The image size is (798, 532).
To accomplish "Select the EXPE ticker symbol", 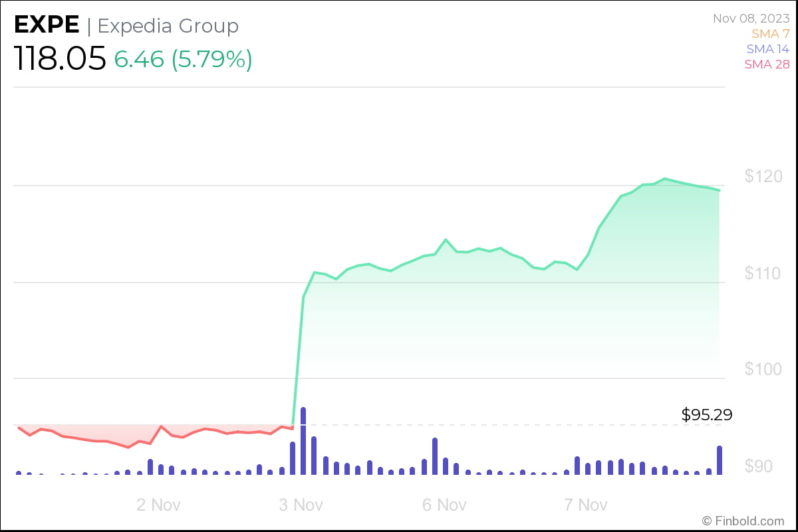I will (x=45, y=24).
